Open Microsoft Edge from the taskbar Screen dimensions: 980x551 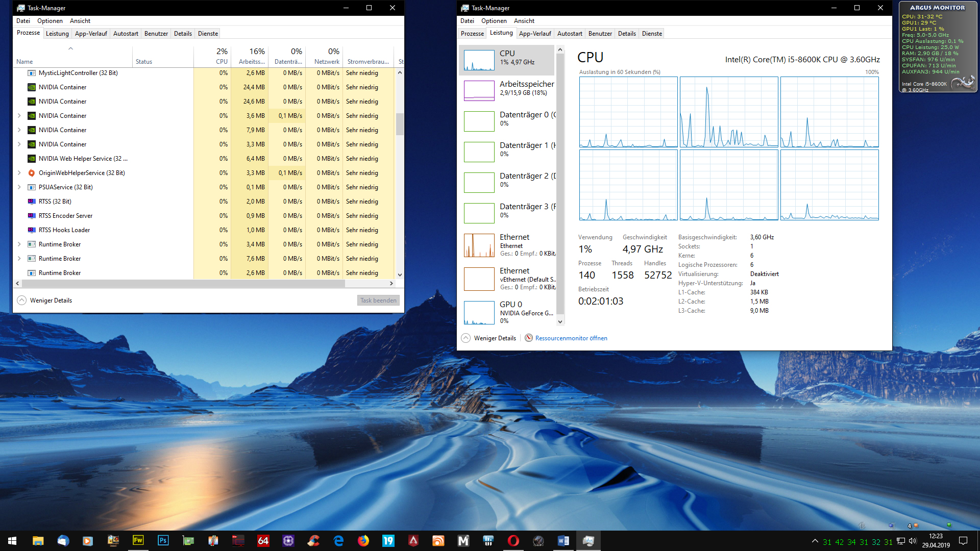pos(338,541)
